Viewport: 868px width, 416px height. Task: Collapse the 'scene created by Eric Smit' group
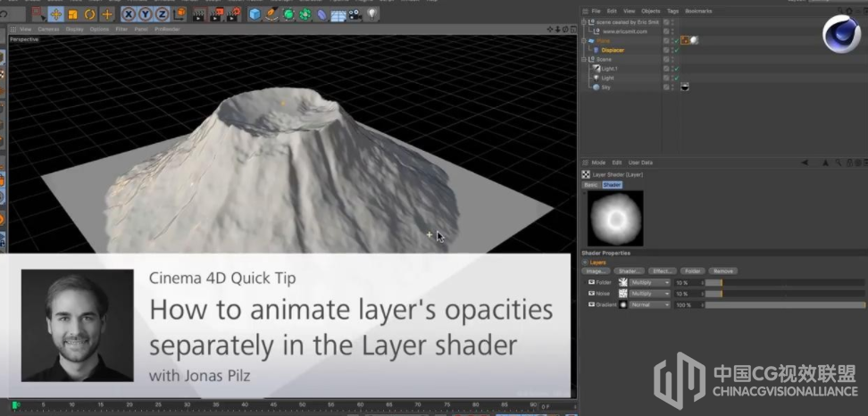coord(583,22)
